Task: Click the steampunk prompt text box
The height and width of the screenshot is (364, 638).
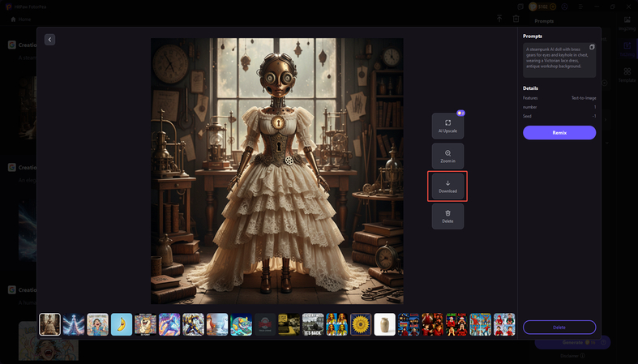Action: [x=556, y=60]
